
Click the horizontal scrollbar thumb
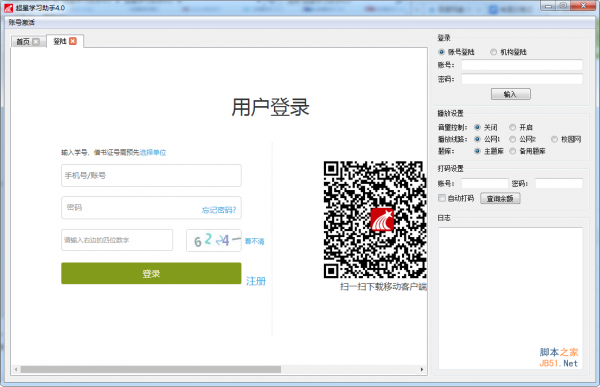151,369
